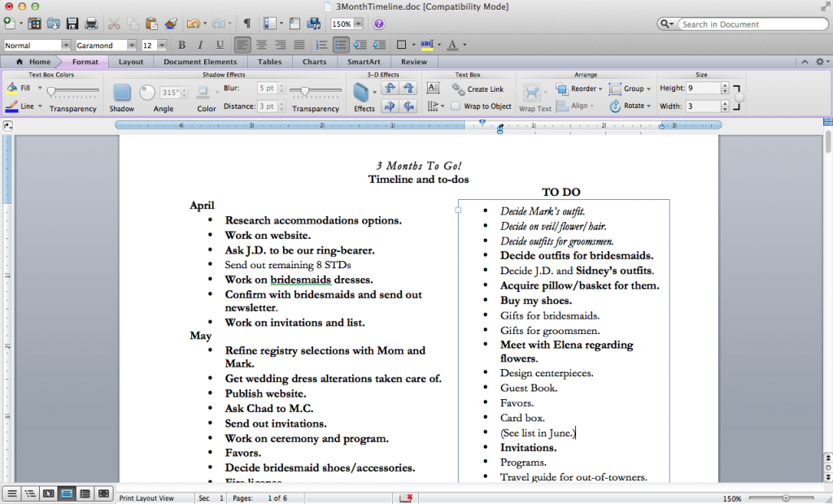The height and width of the screenshot is (504, 833).
Task: Open the Reorder dropdown
Action: pos(579,89)
